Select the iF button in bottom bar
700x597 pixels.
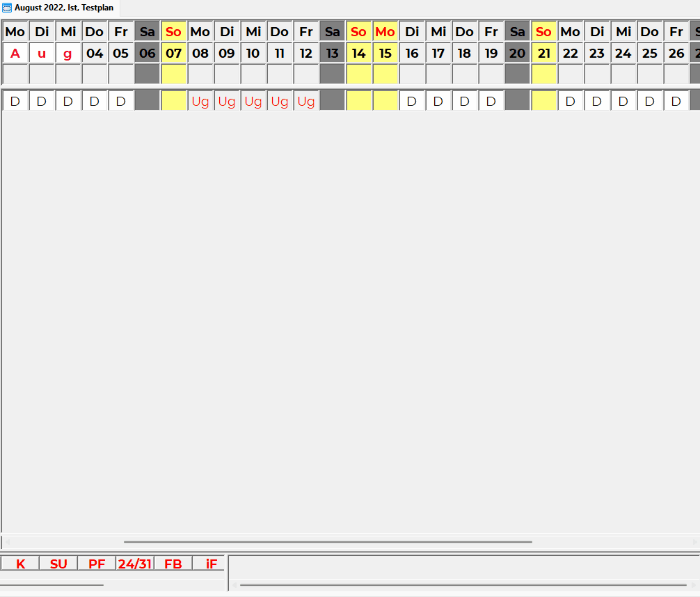(212, 564)
